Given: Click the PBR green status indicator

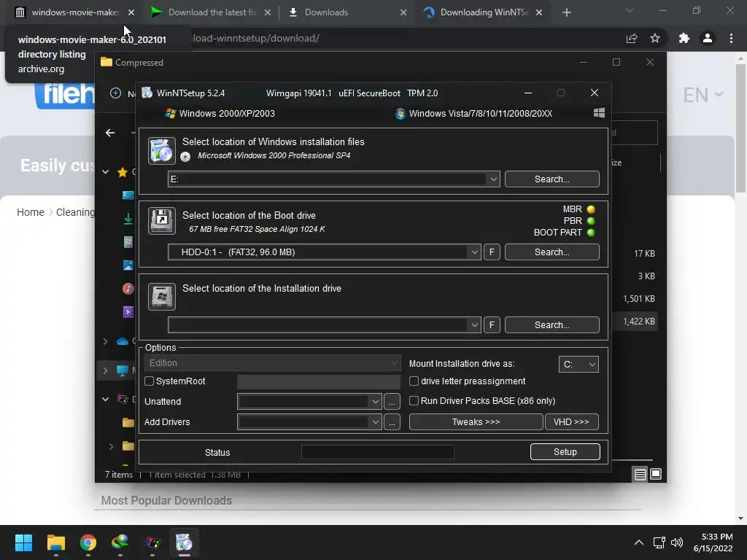Looking at the screenshot, I should (591, 221).
